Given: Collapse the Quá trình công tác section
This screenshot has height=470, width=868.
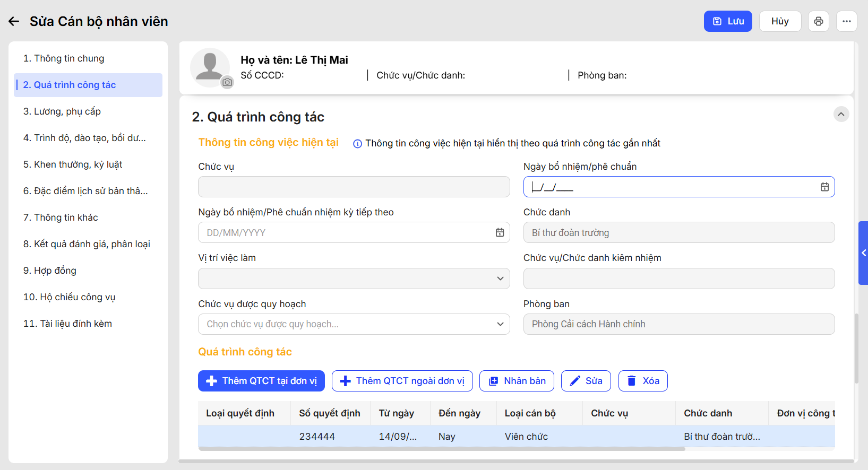Looking at the screenshot, I should (x=841, y=114).
